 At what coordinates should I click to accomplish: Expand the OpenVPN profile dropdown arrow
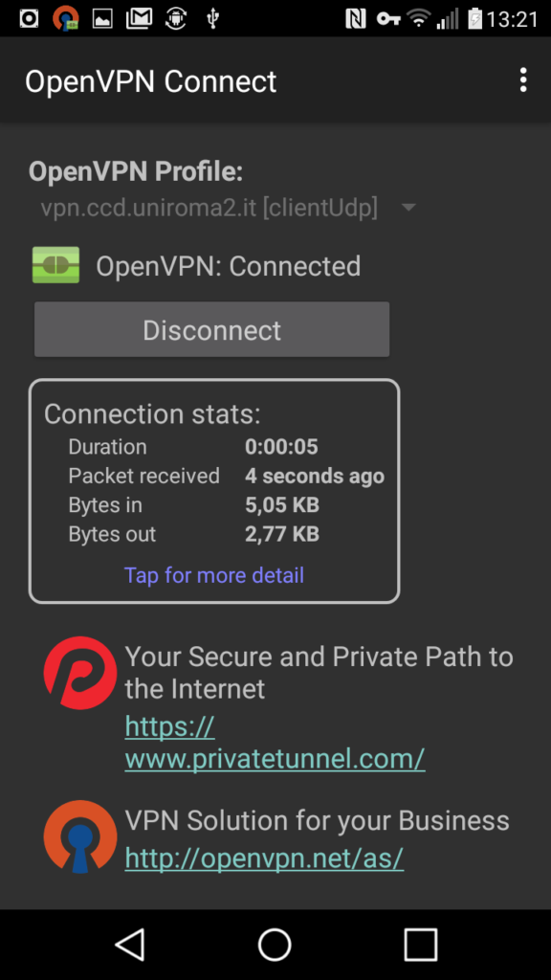[408, 207]
